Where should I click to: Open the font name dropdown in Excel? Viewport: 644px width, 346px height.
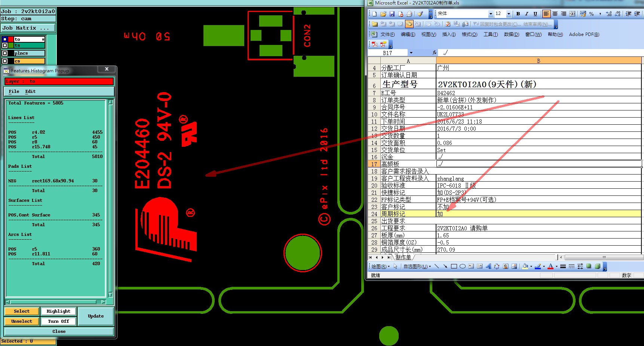(491, 14)
